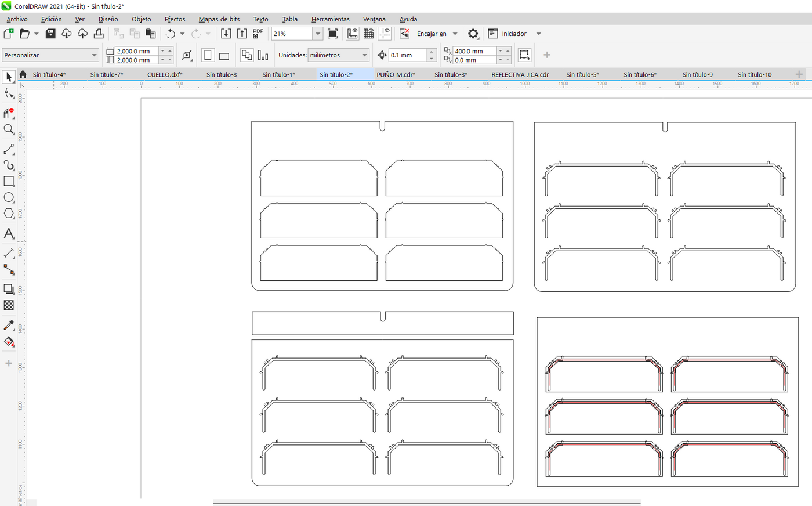
Task: Click the Encajar en button
Action: pyautogui.click(x=432, y=34)
